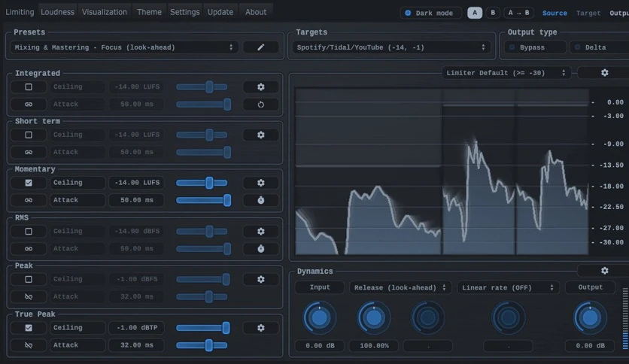This screenshot has width=629, height=364.
Task: Click the Integrated attack reset icon
Action: 261,105
